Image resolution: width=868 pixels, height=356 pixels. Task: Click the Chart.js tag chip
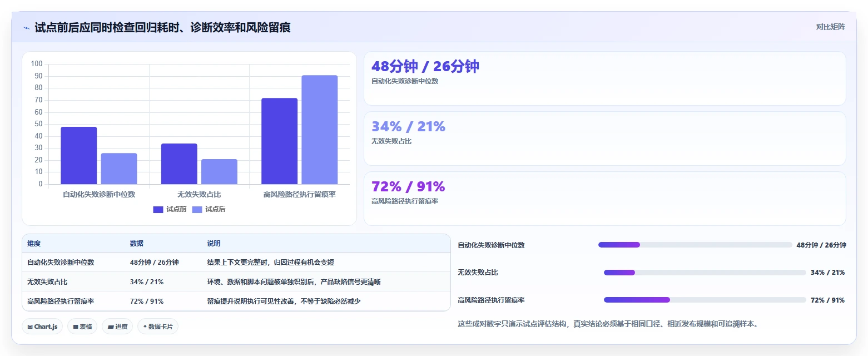pyautogui.click(x=42, y=327)
